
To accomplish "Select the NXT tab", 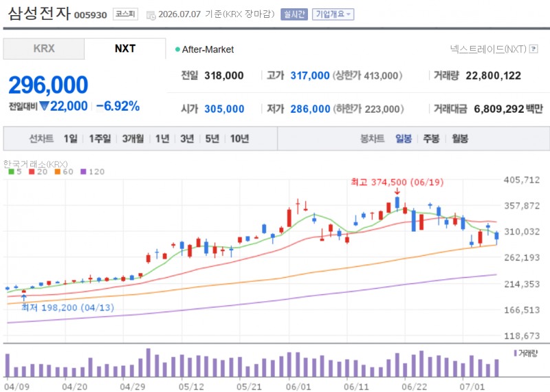I will (125, 48).
